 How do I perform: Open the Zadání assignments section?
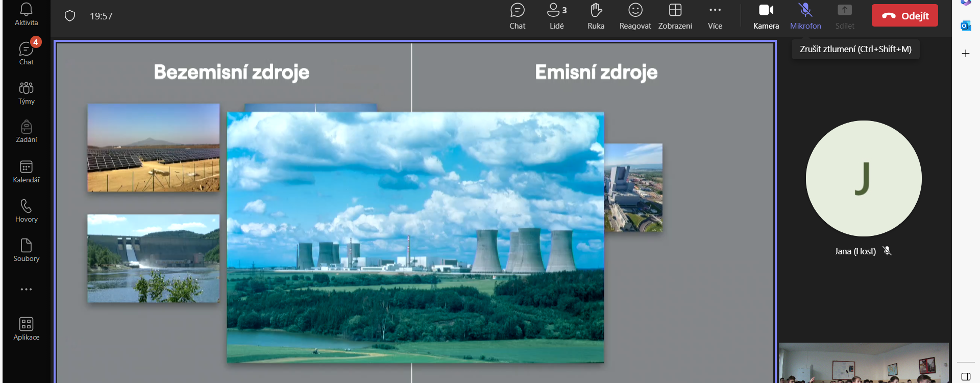pos(26,131)
